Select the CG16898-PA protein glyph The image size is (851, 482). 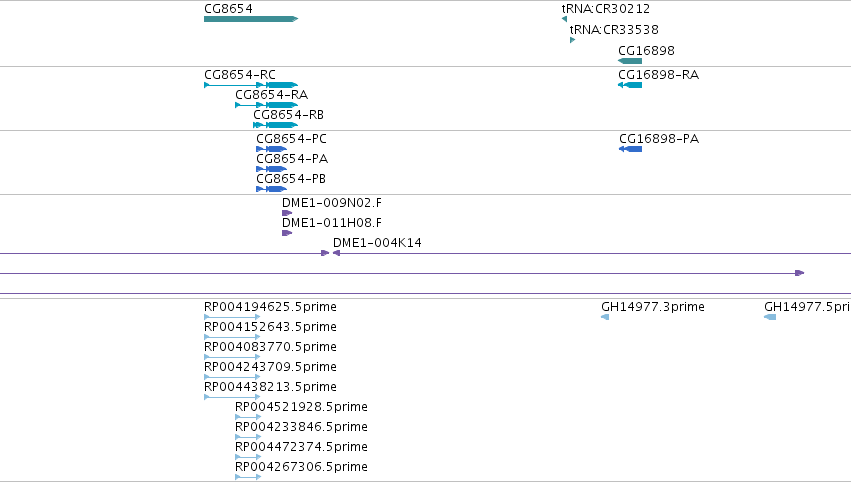coord(631,149)
